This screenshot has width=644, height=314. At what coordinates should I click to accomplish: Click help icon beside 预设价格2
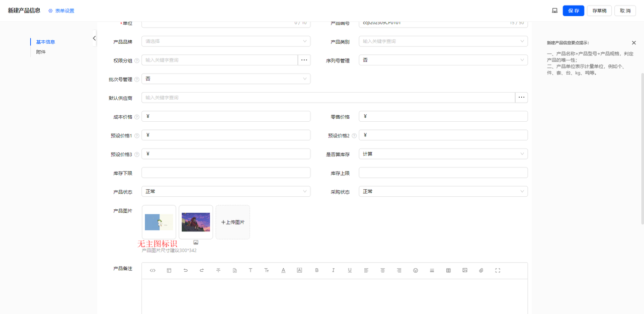(354, 136)
